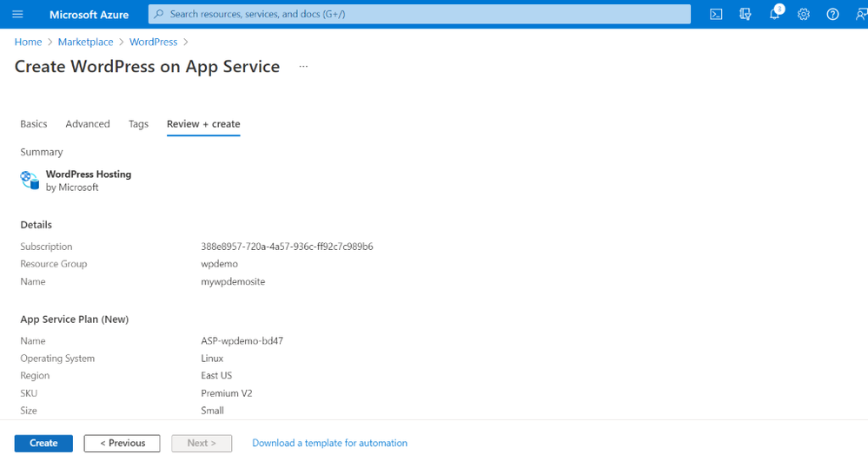
Task: Open the Help question mark icon
Action: [832, 15]
